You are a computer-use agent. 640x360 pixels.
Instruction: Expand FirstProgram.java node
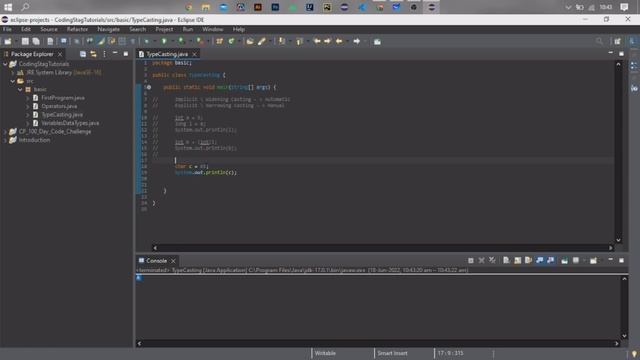[27, 98]
